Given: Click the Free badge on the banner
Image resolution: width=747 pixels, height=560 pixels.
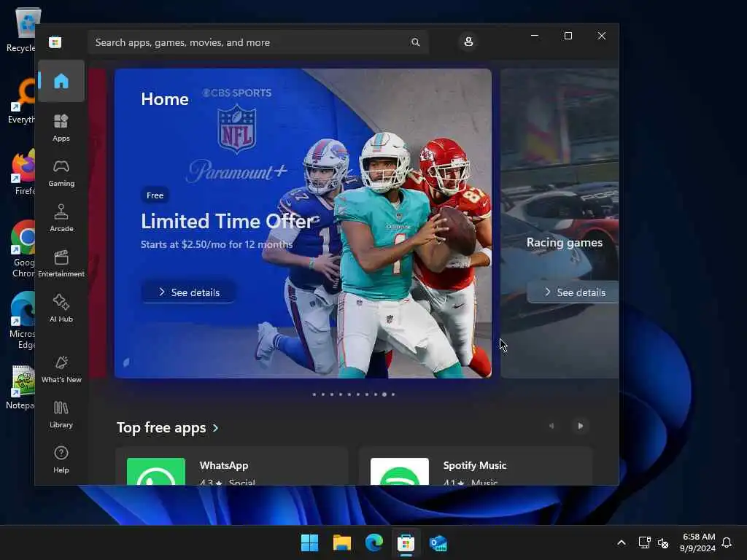Looking at the screenshot, I should coord(155,195).
